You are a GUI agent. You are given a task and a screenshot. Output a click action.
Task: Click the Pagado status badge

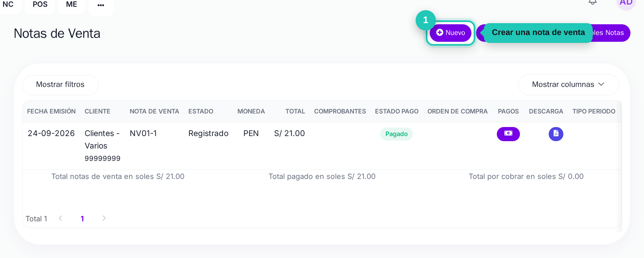[396, 134]
